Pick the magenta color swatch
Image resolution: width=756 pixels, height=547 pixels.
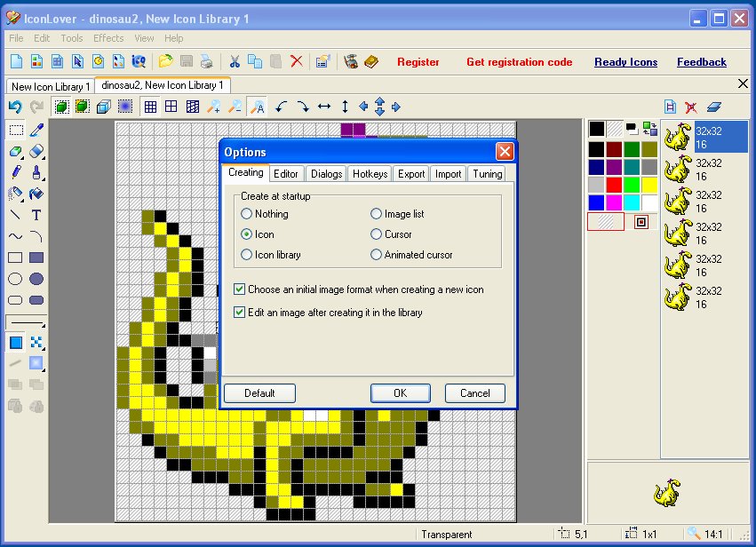pos(614,202)
